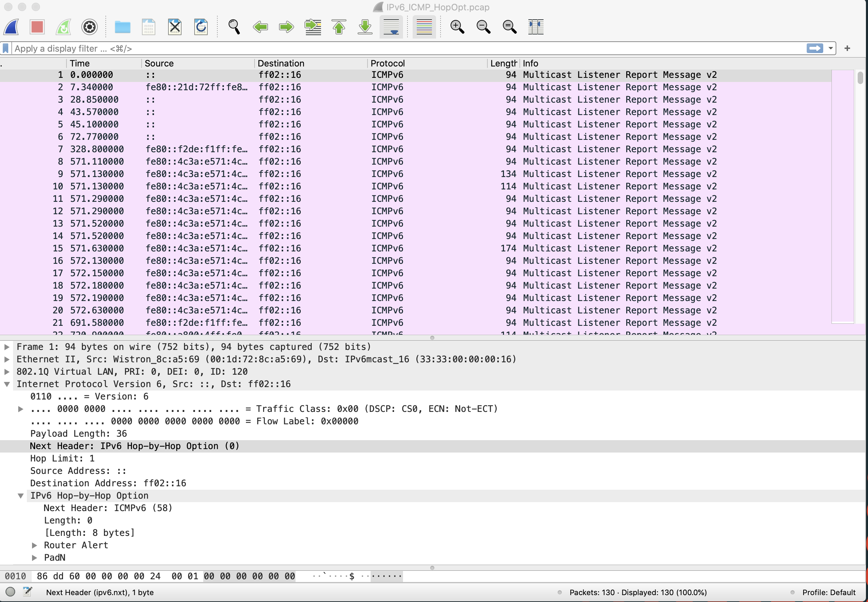Find a packet
868x602 pixels.
point(234,27)
